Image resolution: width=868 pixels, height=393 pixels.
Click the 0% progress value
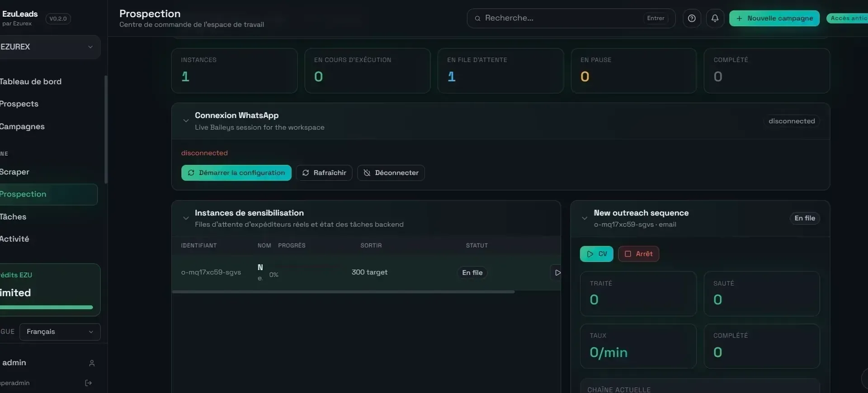(274, 275)
